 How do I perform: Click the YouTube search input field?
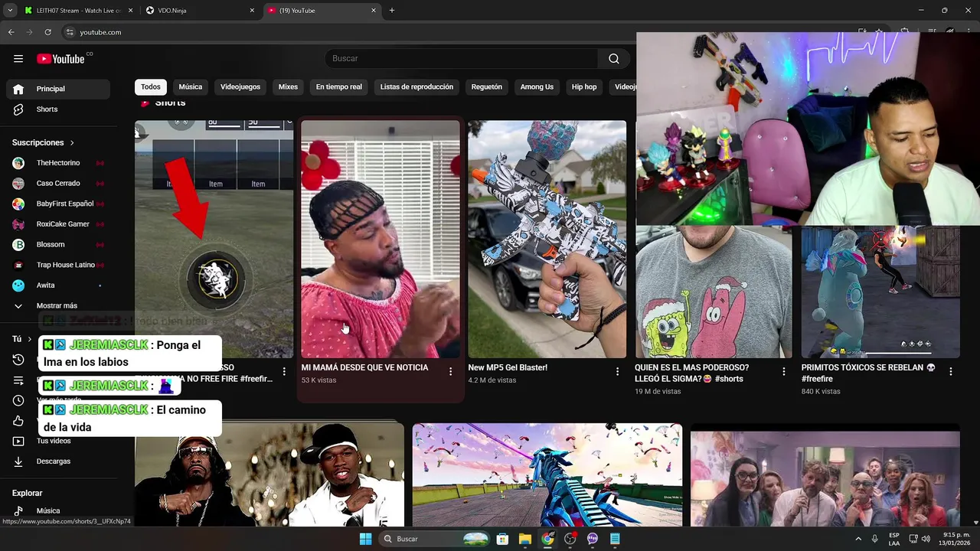462,59
